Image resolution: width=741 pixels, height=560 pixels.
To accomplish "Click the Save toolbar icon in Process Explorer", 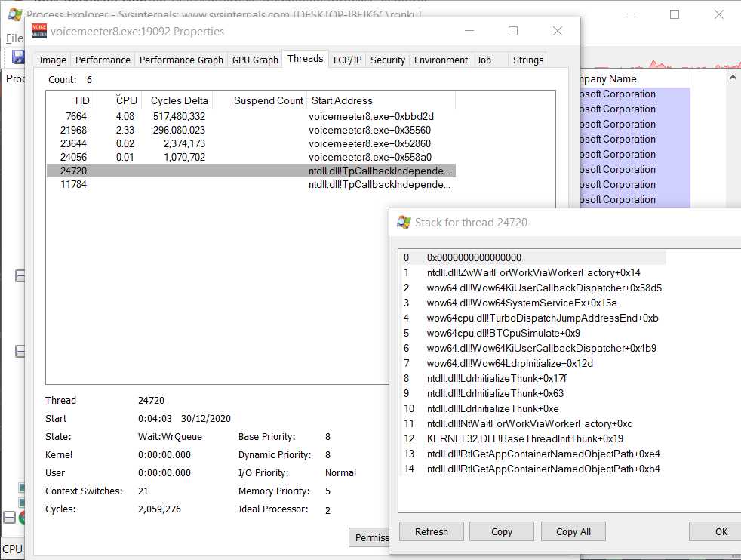I will 17,57.
